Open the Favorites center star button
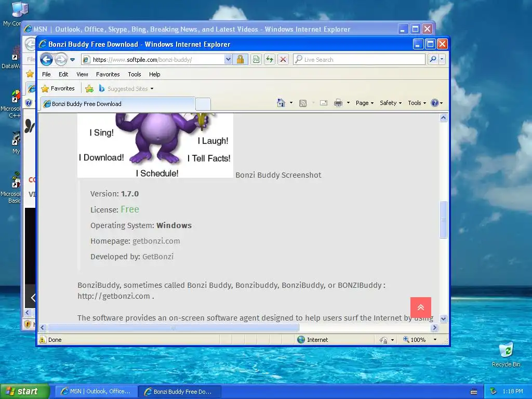The width and height of the screenshot is (532, 399). click(58, 88)
